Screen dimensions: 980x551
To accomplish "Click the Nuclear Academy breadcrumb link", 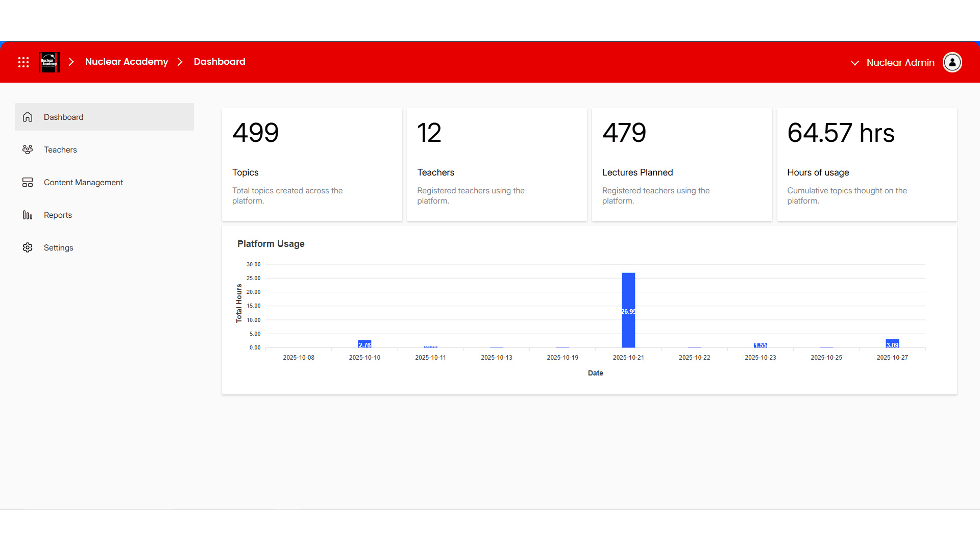I will click(127, 62).
